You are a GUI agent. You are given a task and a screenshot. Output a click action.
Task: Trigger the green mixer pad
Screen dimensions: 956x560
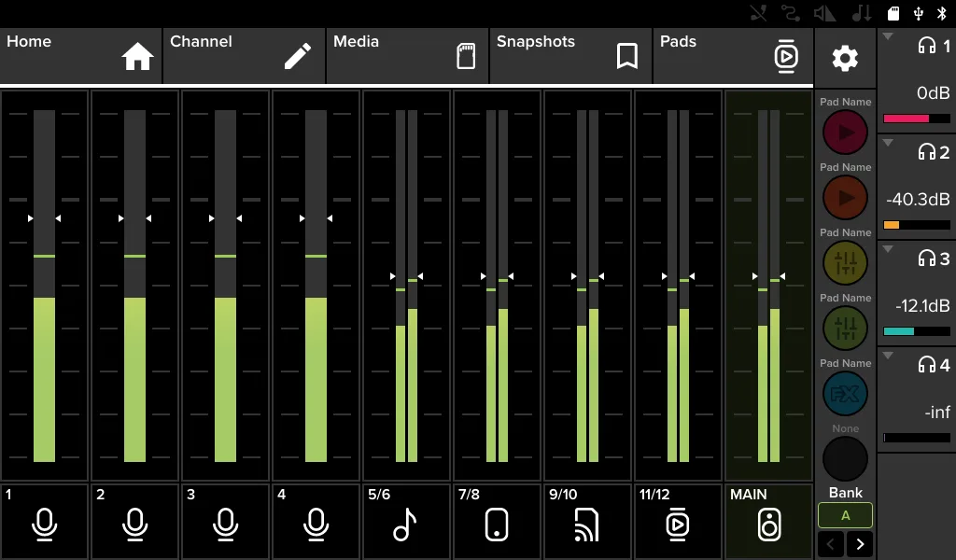tap(845, 328)
